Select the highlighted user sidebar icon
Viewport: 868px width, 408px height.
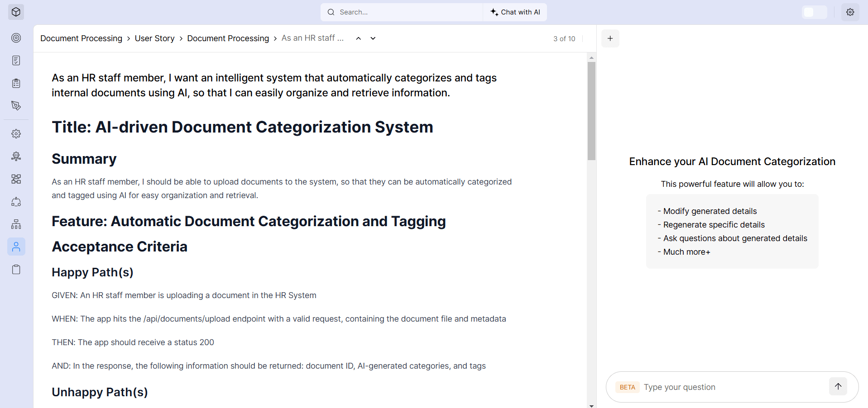tap(16, 247)
